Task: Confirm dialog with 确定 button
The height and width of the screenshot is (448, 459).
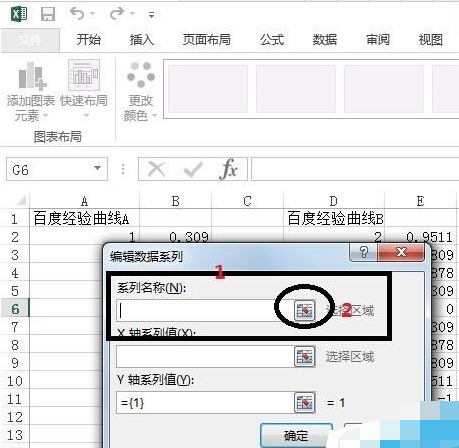Action: 296,435
